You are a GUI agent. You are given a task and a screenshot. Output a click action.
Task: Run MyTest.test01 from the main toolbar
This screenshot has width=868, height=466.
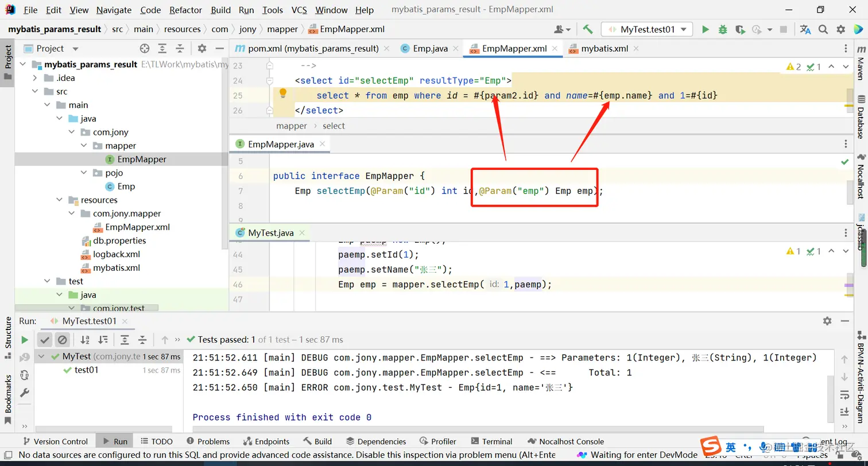pos(706,29)
